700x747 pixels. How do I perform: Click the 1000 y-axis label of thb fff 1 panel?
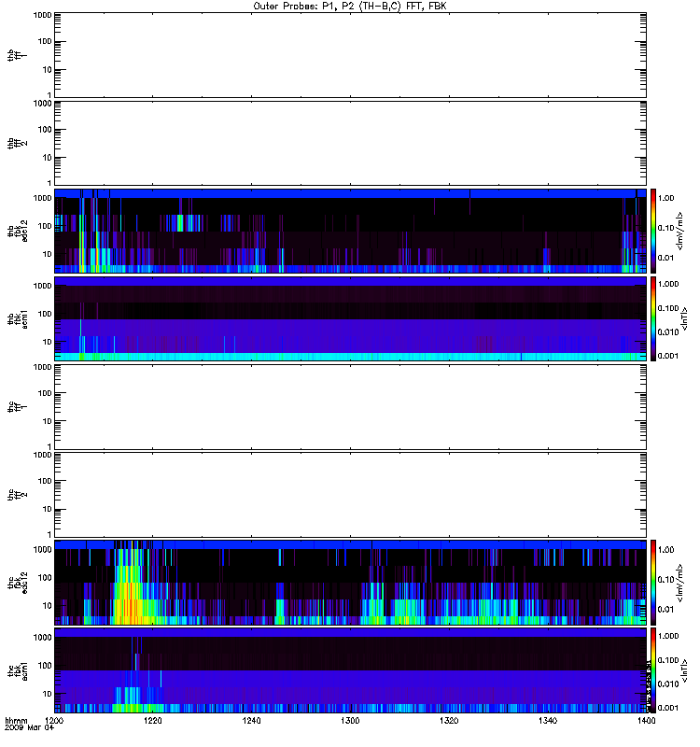pos(42,15)
